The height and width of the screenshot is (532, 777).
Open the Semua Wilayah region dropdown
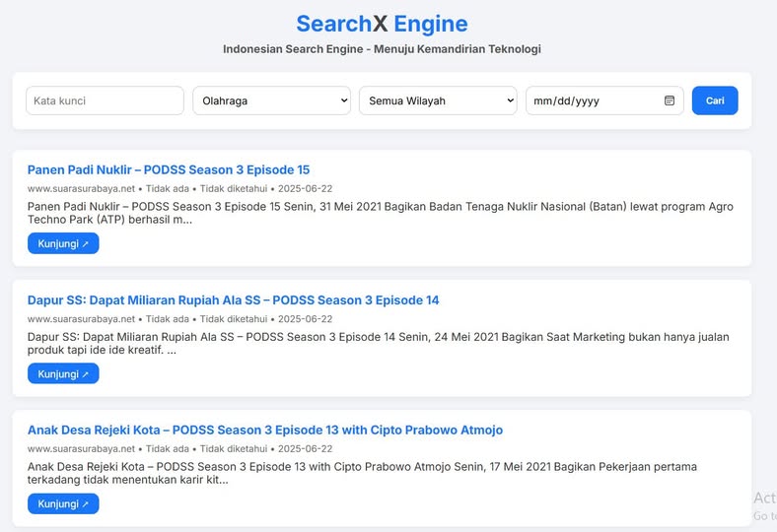pos(438,100)
